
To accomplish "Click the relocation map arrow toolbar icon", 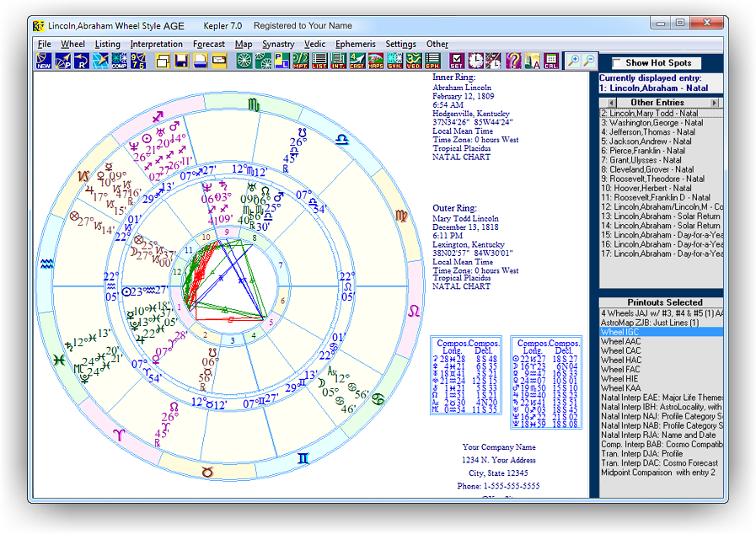I will coord(100,61).
